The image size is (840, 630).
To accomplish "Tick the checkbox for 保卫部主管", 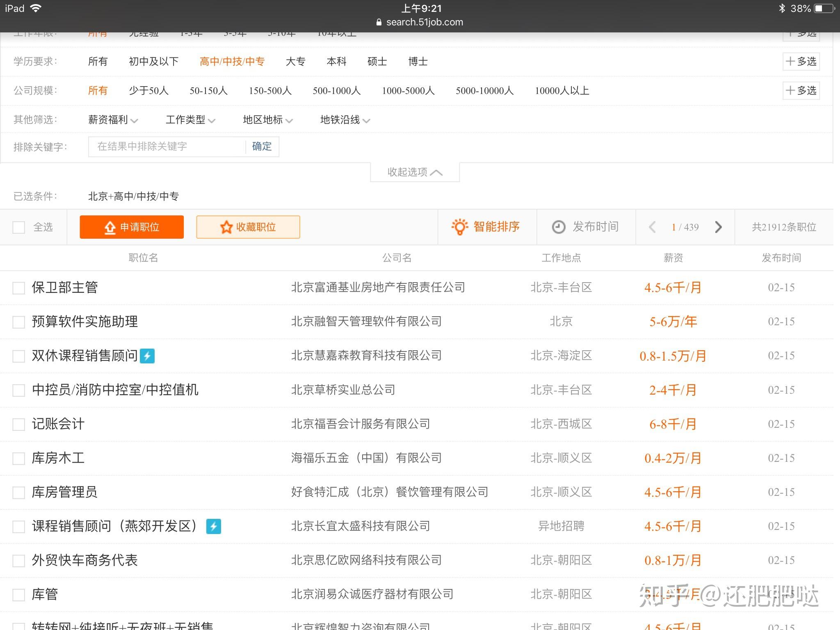I will 19,288.
